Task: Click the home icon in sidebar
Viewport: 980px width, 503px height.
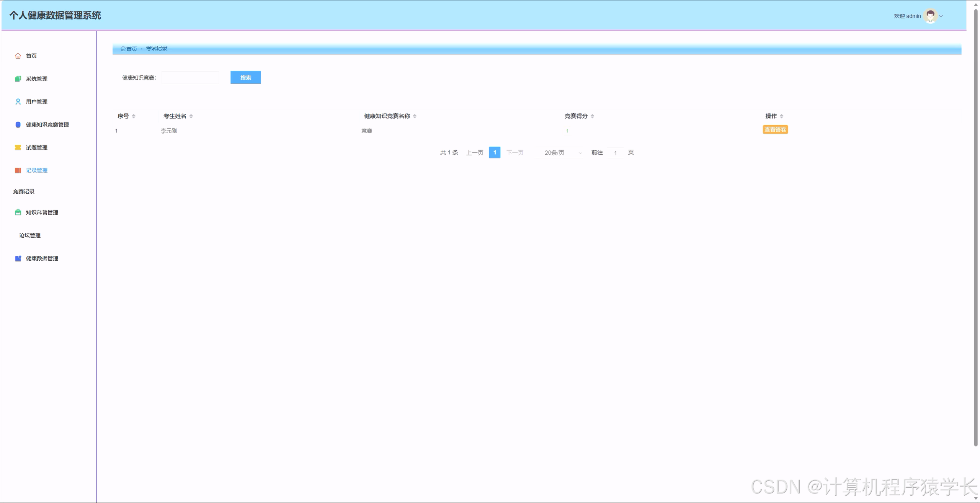Action: pos(18,56)
